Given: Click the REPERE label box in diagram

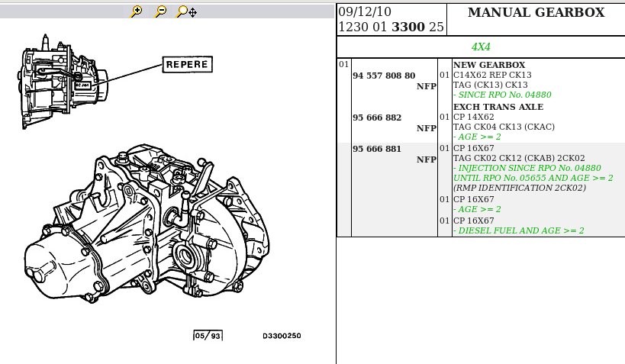Looking at the screenshot, I should 187,65.
